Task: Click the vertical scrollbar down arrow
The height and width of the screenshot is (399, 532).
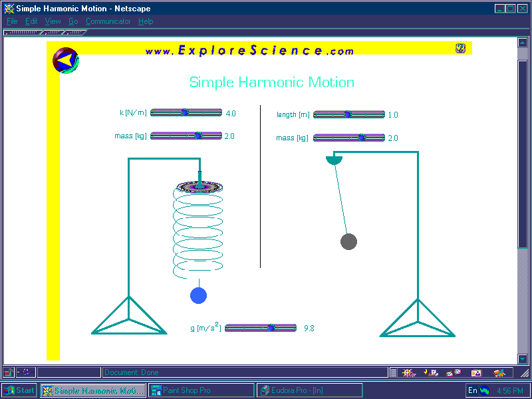Action: [x=523, y=359]
